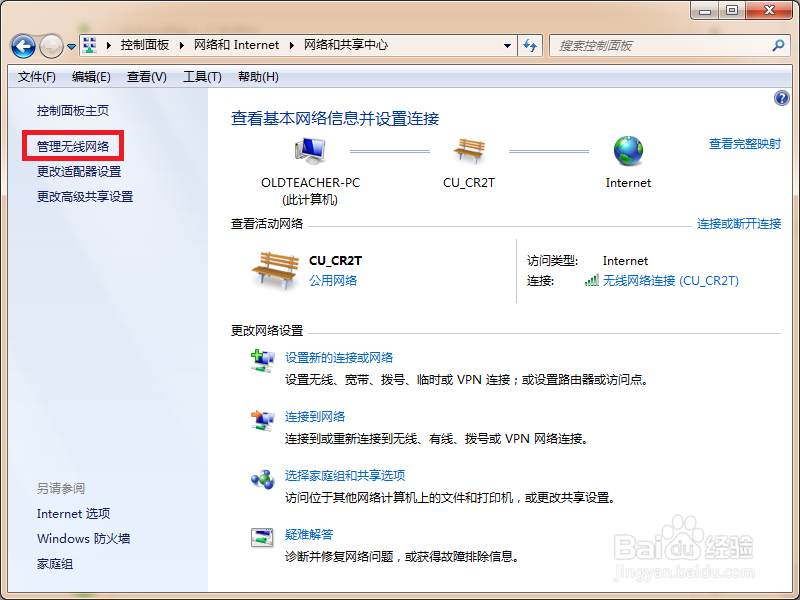Open 管理无线网络 from the sidebar
The width and height of the screenshot is (800, 600).
[72, 146]
